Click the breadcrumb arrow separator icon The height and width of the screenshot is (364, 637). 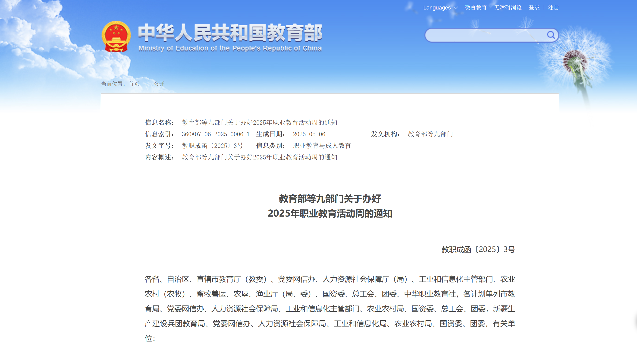[147, 84]
